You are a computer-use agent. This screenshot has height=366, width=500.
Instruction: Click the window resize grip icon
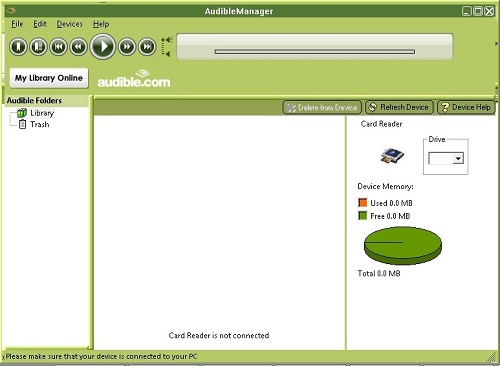coord(491,357)
